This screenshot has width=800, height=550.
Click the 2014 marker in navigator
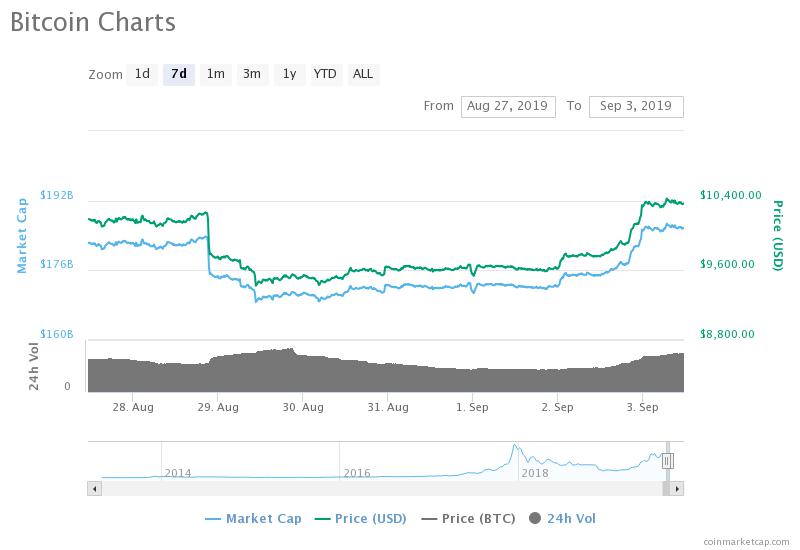point(178,473)
